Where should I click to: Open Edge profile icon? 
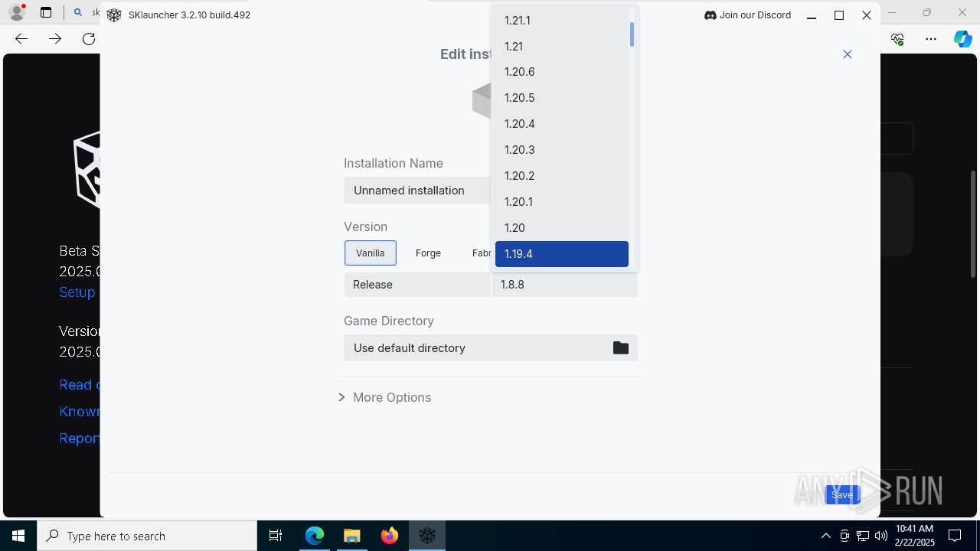point(17,13)
